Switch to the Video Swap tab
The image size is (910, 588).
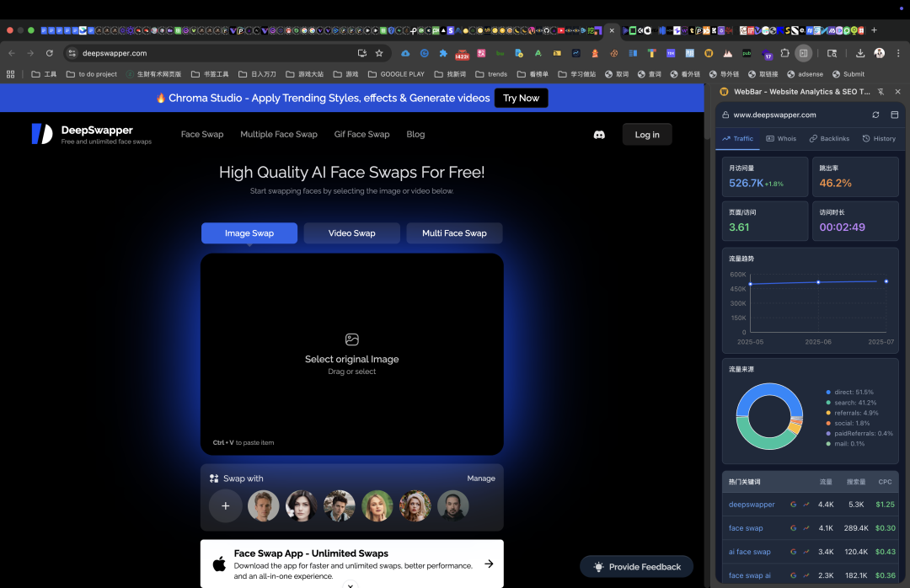[x=351, y=233]
